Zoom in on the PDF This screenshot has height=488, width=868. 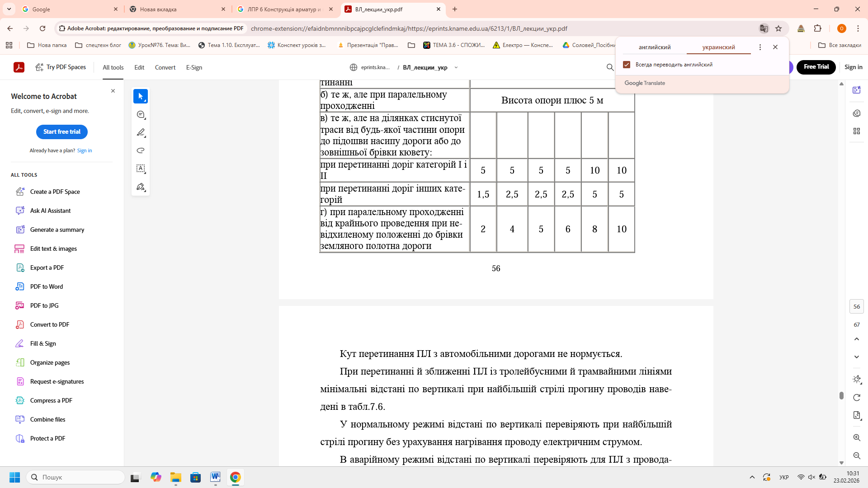[x=857, y=437]
